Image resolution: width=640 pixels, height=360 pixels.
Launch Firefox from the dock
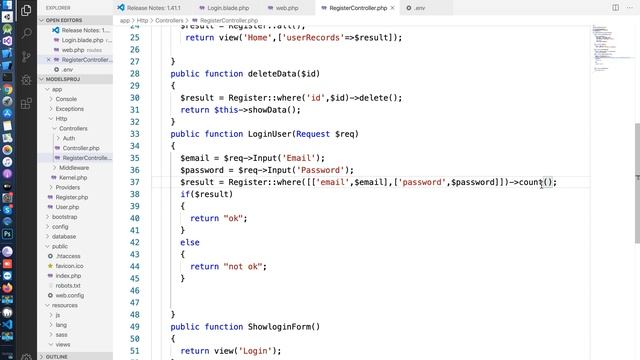(x=7, y=288)
